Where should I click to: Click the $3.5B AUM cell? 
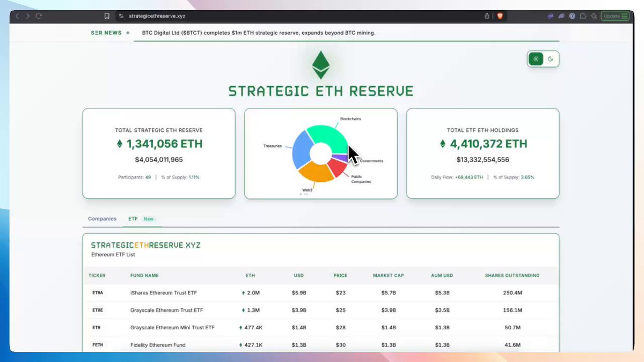coord(443,310)
